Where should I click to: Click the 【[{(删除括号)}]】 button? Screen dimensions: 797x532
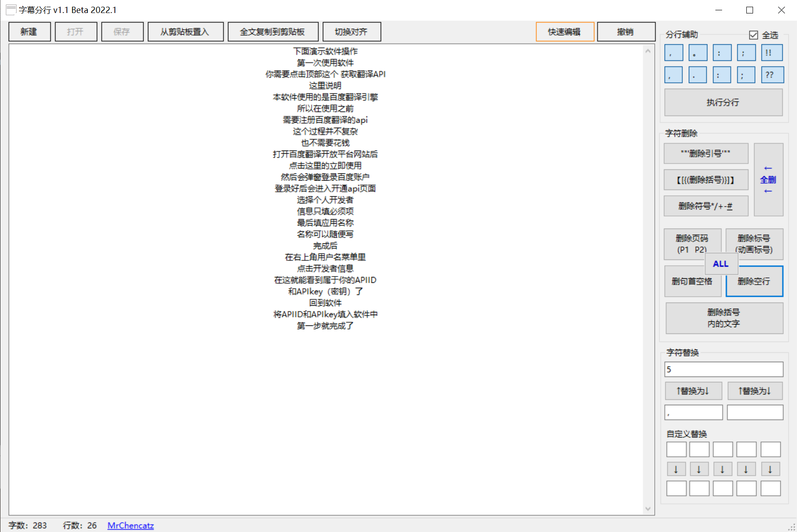706,180
